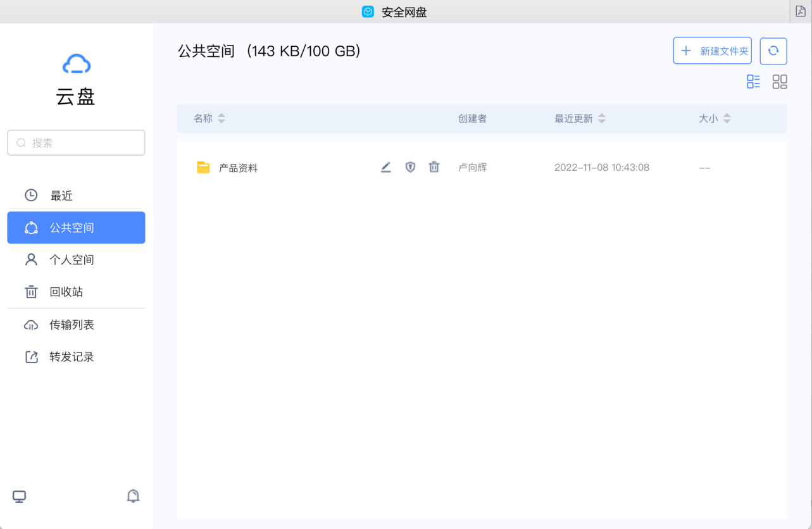Keep list view selected
This screenshot has height=529, width=812.
click(x=753, y=82)
